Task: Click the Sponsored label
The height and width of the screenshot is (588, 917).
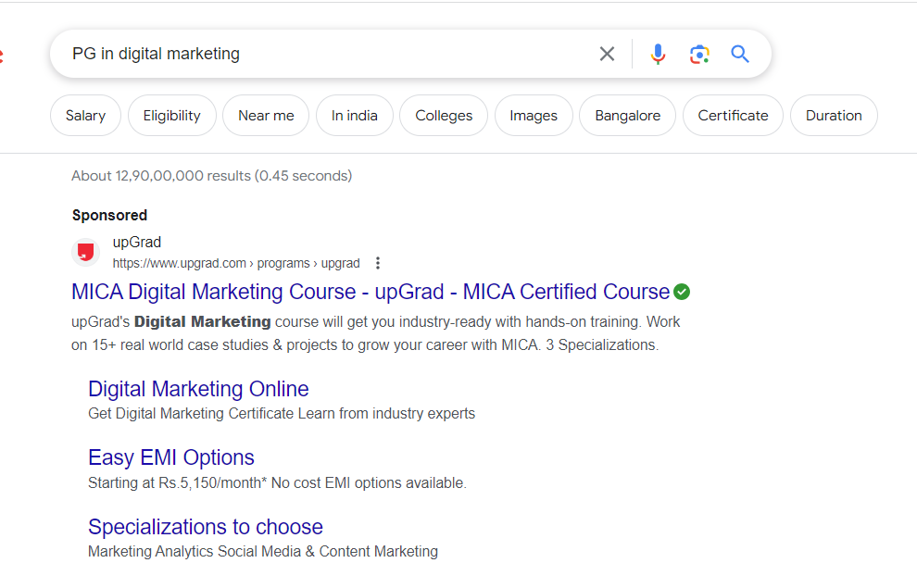Action: [109, 215]
